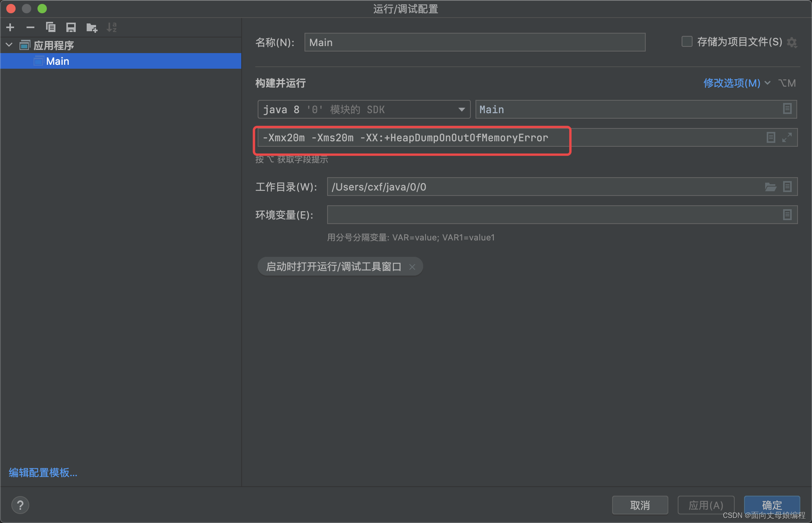Open the help question mark button

click(x=20, y=505)
